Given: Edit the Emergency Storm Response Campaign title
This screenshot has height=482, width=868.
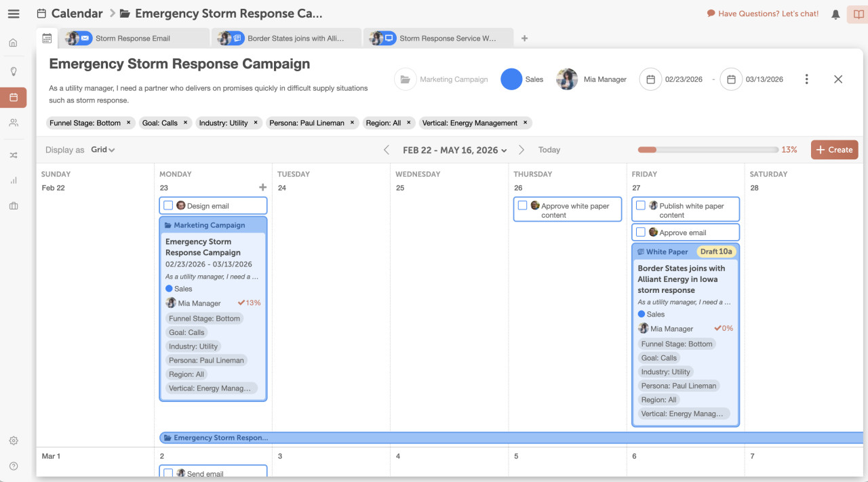Looking at the screenshot, I should pyautogui.click(x=180, y=64).
